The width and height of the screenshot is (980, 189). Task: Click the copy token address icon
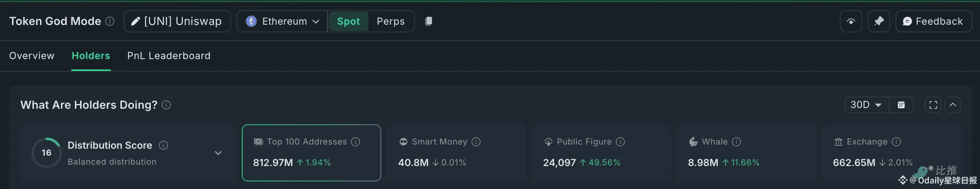pos(428,21)
